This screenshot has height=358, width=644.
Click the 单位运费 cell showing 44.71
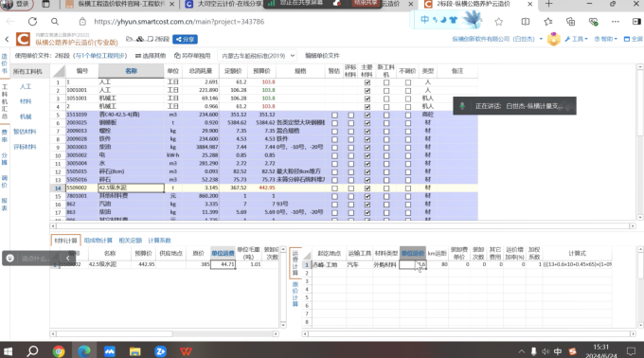tap(223, 264)
